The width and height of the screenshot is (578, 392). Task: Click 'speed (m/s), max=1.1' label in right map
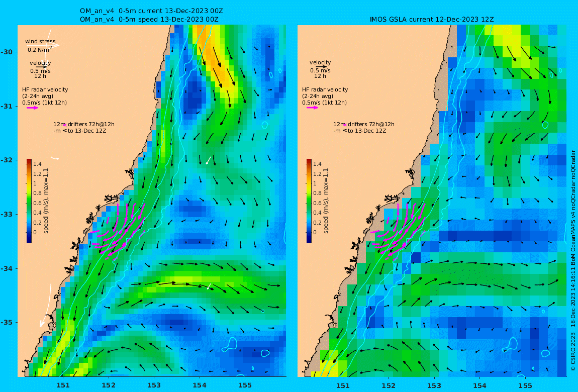point(326,201)
